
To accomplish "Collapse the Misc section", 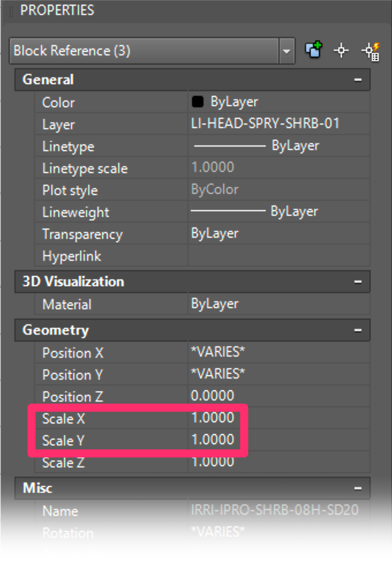I will [x=358, y=488].
